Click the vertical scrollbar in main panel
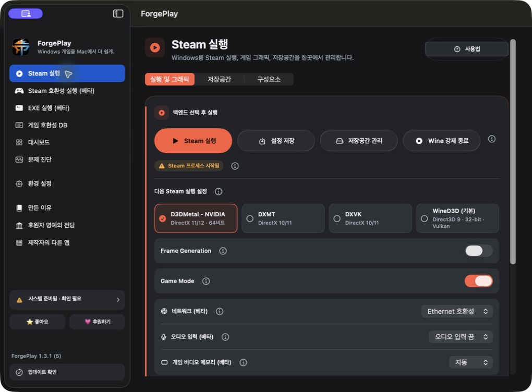Image resolution: width=532 pixels, height=392 pixels. (x=513, y=152)
